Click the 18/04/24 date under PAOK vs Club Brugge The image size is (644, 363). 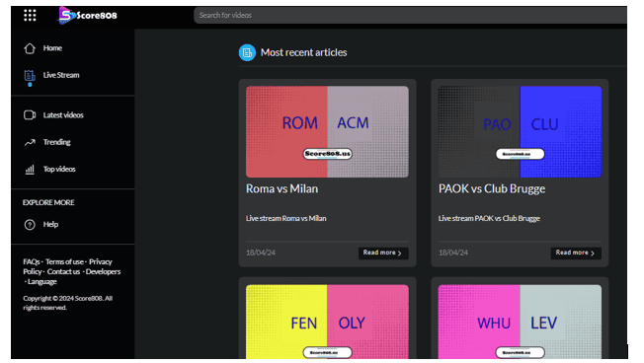coord(453,253)
